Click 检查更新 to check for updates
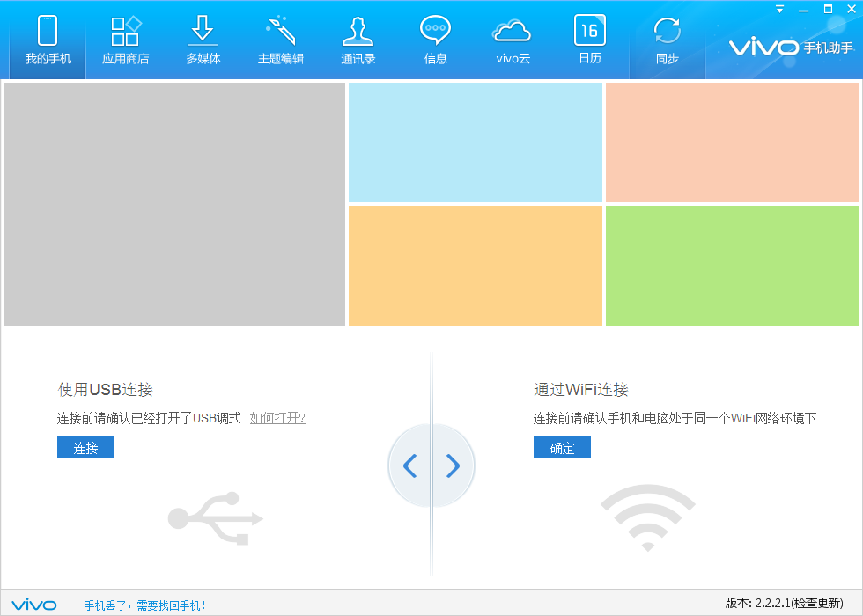Viewport: 863px width, 616px height. (817, 604)
